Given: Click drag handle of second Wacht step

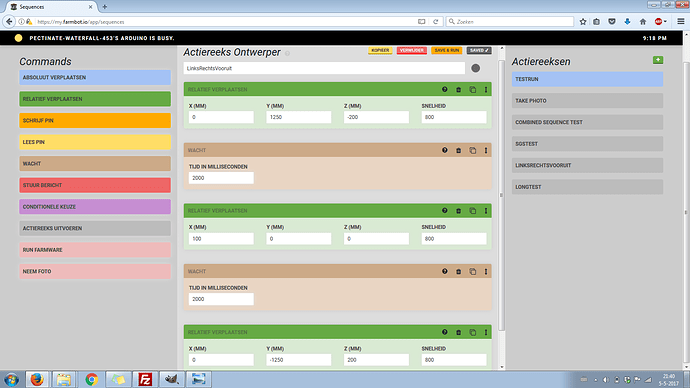Looking at the screenshot, I should (486, 271).
